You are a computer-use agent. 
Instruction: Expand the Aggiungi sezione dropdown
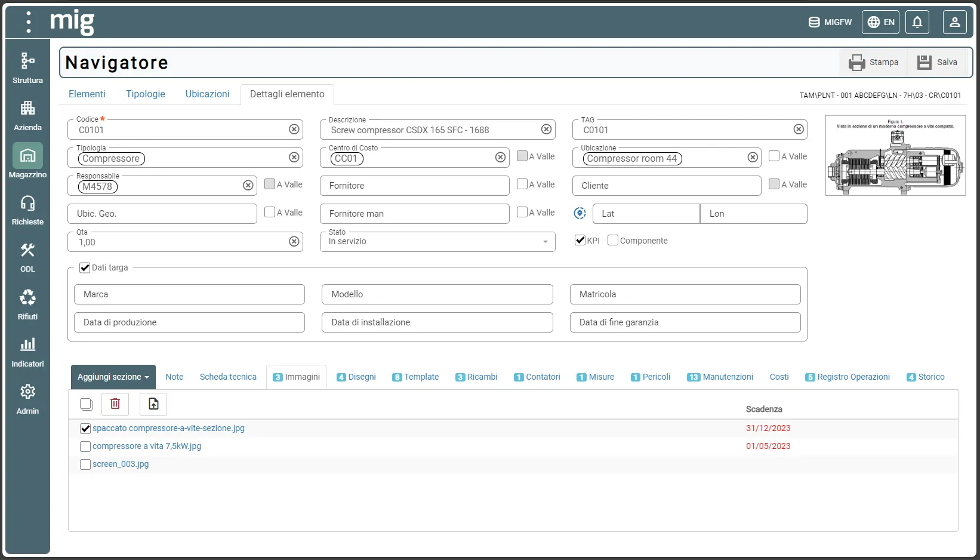[x=113, y=377]
